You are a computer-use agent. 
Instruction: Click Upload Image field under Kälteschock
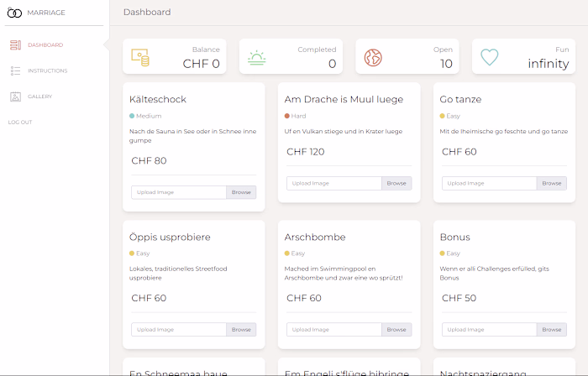pyautogui.click(x=179, y=192)
